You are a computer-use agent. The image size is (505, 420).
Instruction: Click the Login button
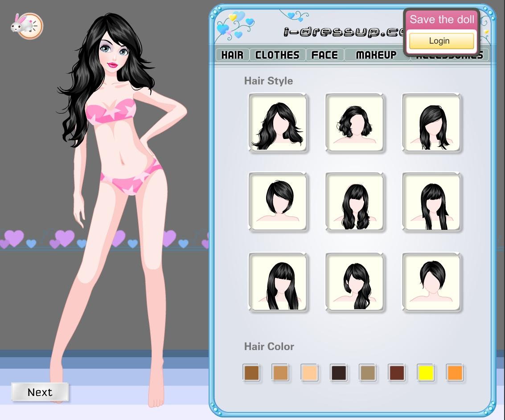click(x=441, y=41)
